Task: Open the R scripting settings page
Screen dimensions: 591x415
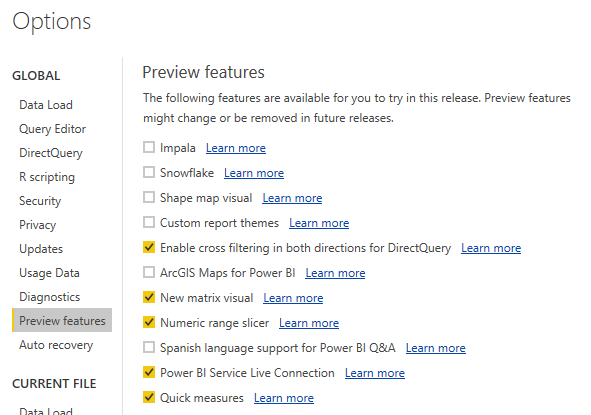Action: [x=47, y=177]
